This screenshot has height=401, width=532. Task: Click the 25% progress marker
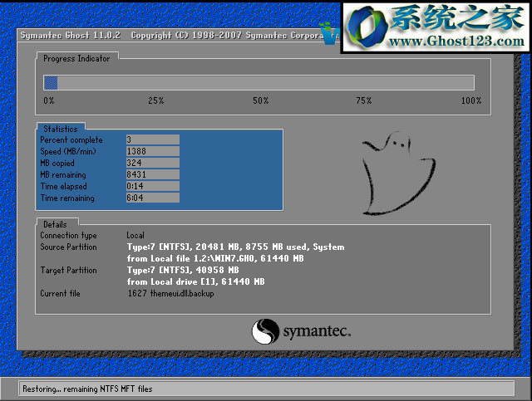155,100
